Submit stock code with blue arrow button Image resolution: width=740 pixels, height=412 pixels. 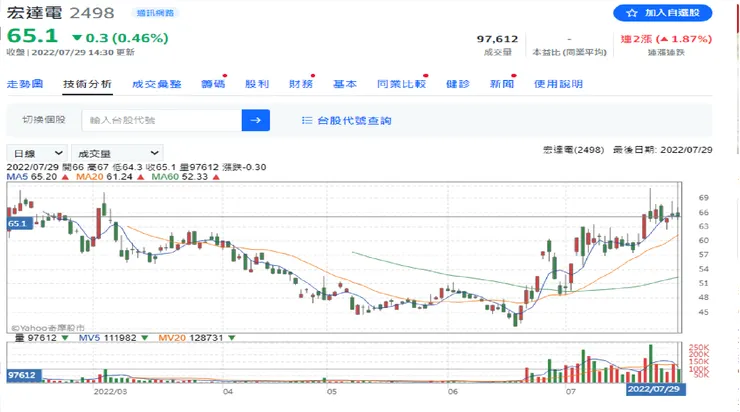(256, 120)
